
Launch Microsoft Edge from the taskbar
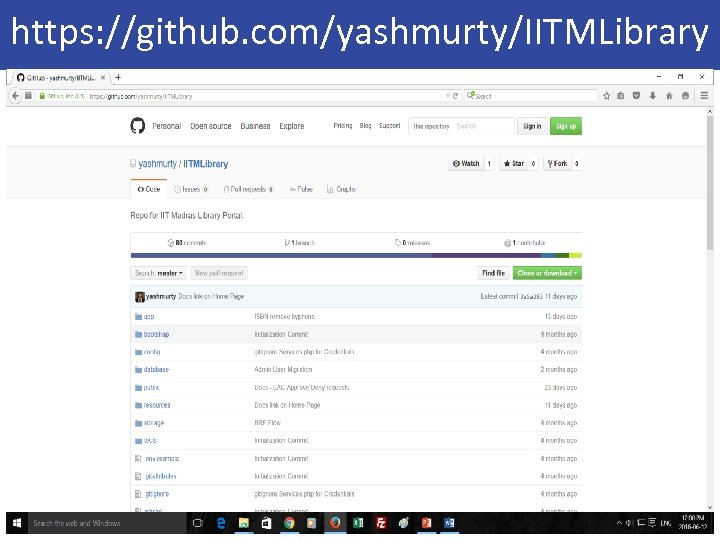221,523
